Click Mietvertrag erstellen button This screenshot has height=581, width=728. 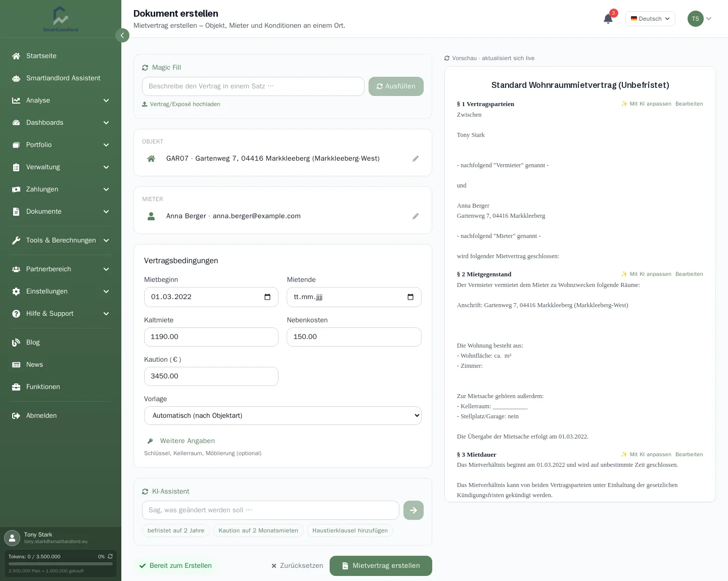click(381, 566)
